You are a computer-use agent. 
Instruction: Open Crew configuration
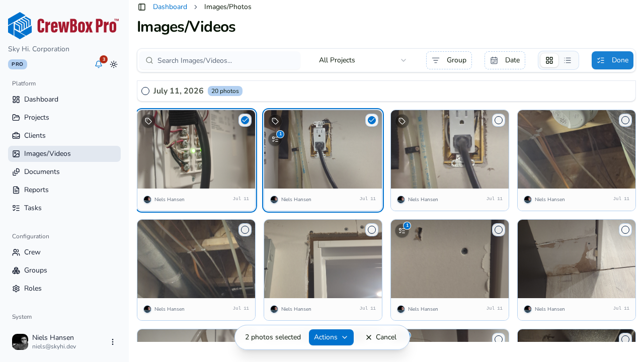coord(64,252)
